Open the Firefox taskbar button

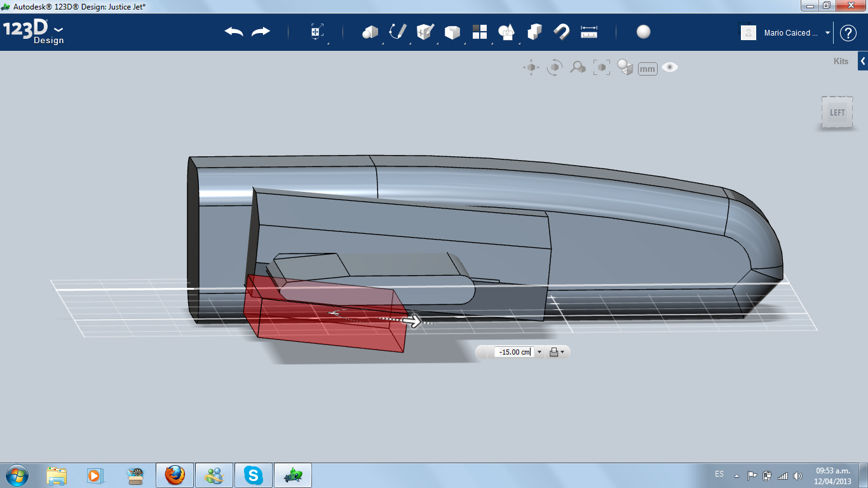(x=175, y=475)
